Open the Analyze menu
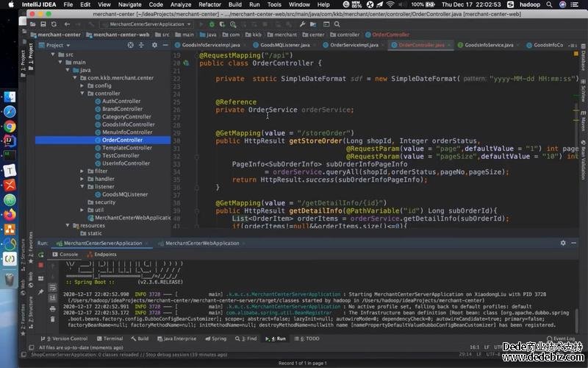This screenshot has height=368, width=588. pyautogui.click(x=181, y=4)
